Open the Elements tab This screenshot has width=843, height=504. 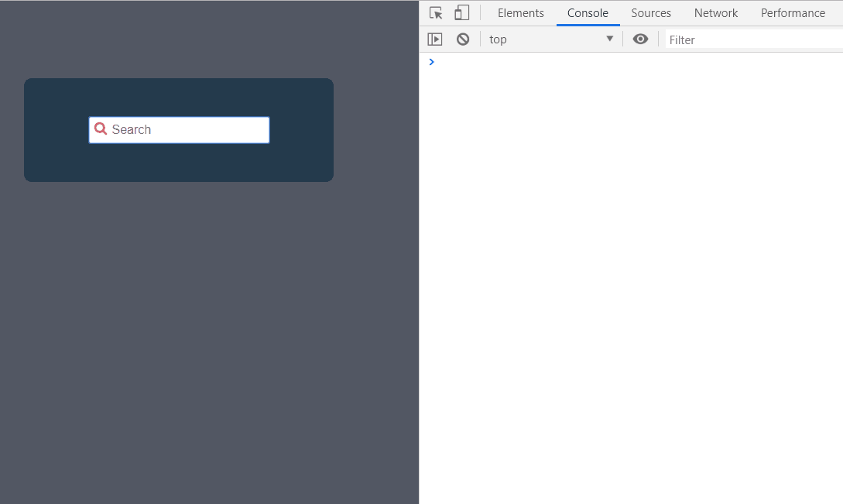(x=520, y=13)
